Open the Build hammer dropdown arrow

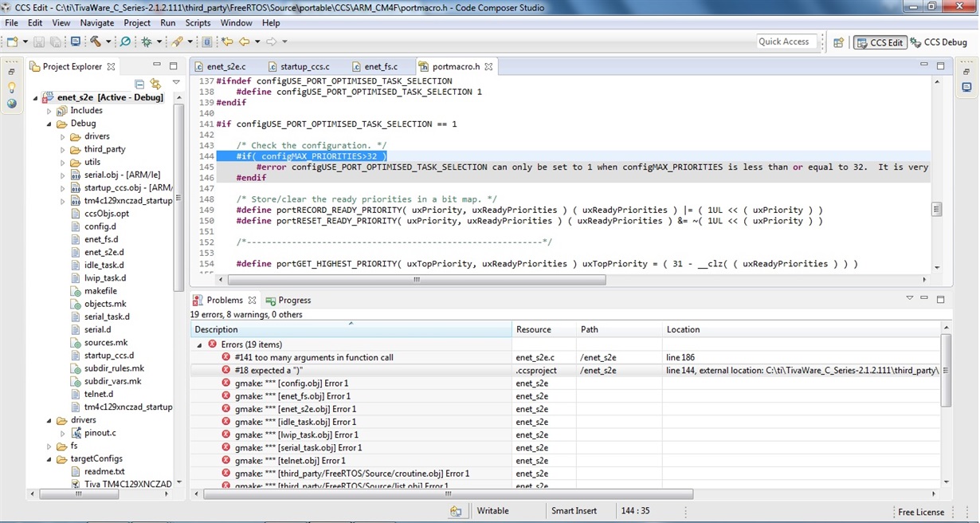108,42
